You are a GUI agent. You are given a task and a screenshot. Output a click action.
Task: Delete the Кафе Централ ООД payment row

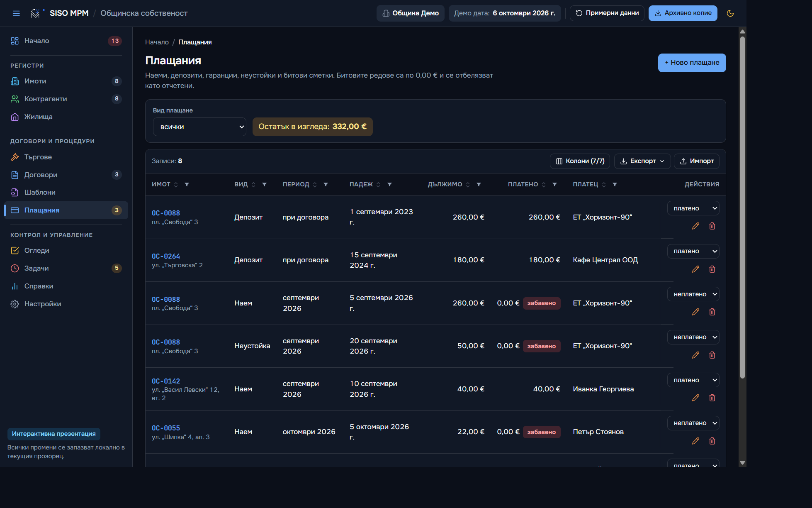712,269
